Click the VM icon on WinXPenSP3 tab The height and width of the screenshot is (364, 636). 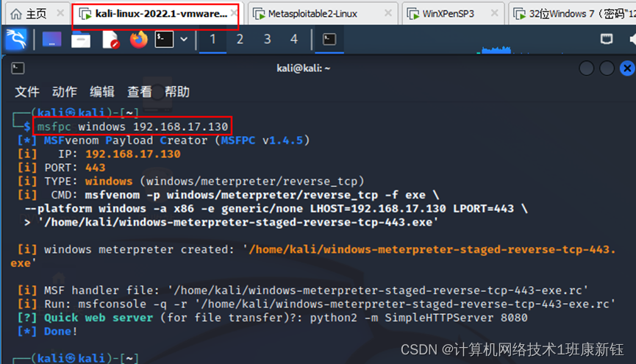(x=413, y=14)
